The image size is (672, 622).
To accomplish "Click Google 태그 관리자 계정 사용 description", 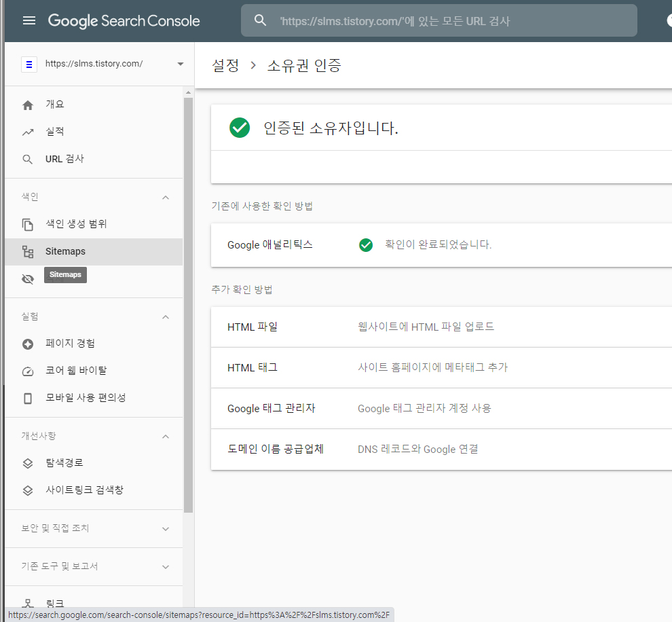I will 424,408.
